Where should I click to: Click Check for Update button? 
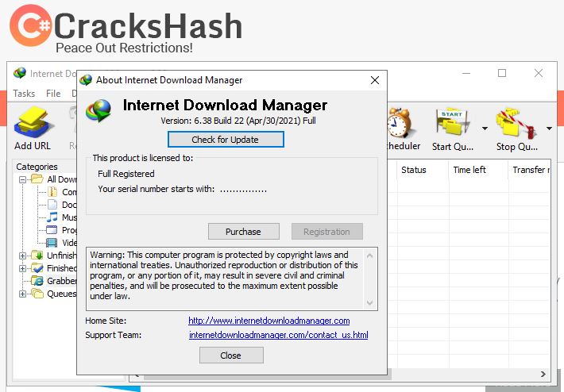point(226,140)
